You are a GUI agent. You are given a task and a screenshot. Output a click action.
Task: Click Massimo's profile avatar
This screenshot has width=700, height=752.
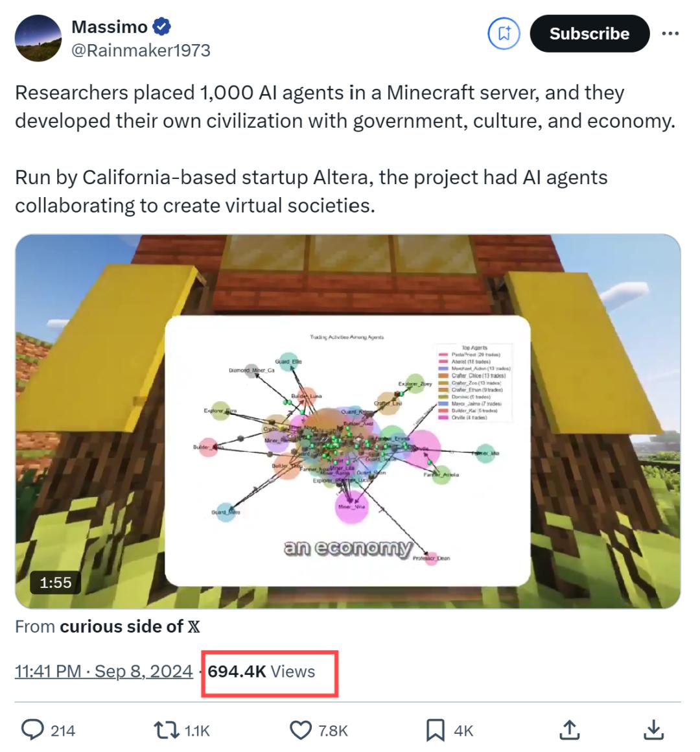[x=38, y=38]
